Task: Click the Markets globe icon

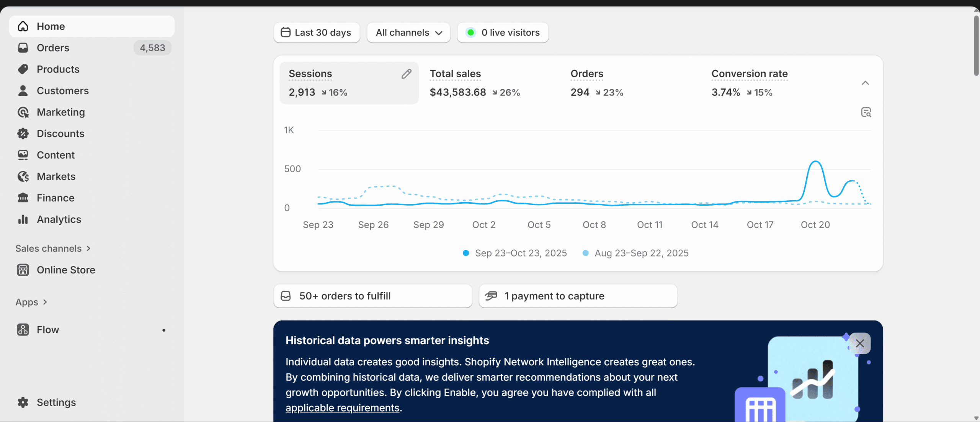Action: point(23,177)
